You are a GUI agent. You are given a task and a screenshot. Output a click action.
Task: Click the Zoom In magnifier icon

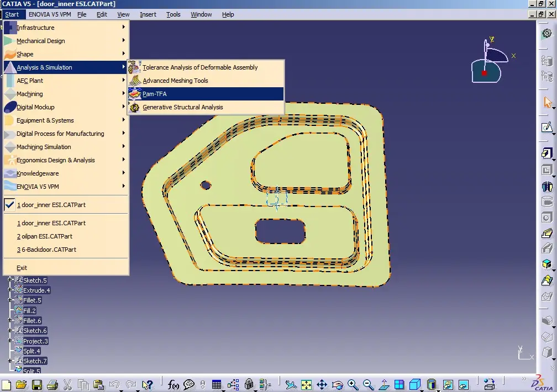point(353,385)
